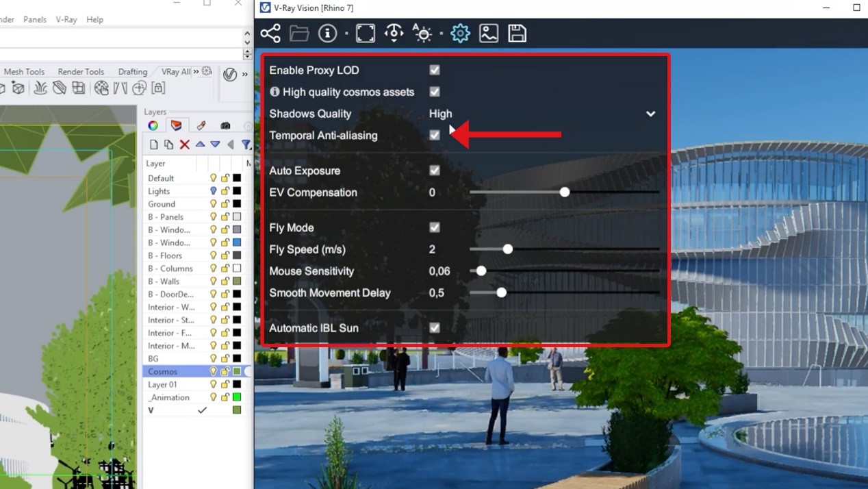Click the share icon in V-Ray Vision toolbar
This screenshot has height=489, width=868.
(x=270, y=33)
